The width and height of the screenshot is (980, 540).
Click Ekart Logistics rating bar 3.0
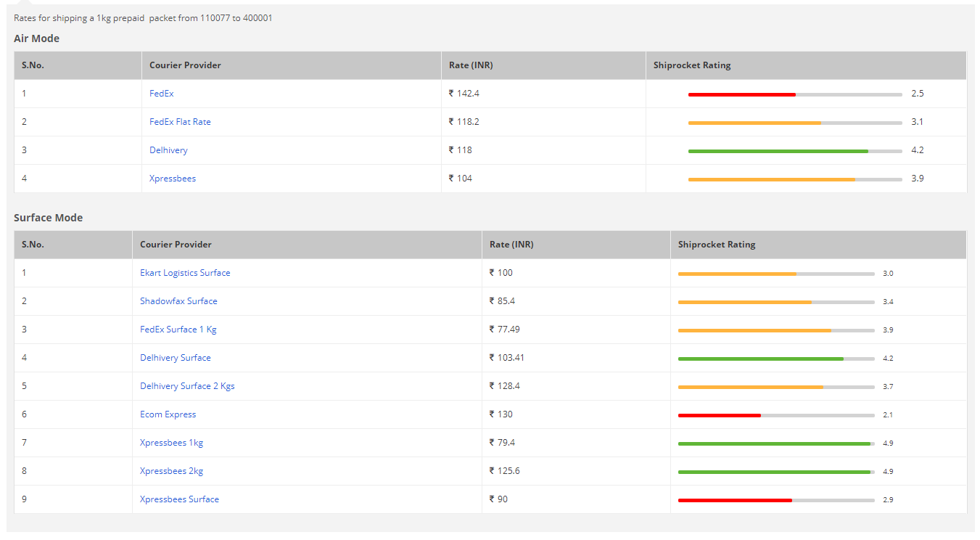tap(776, 274)
